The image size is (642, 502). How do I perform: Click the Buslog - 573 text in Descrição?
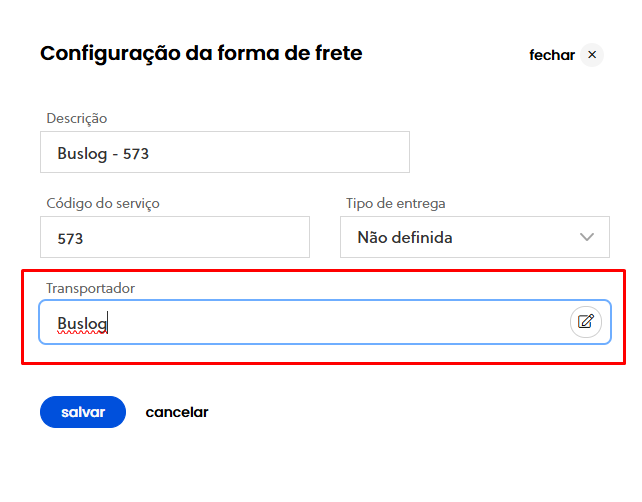pyautogui.click(x=103, y=154)
